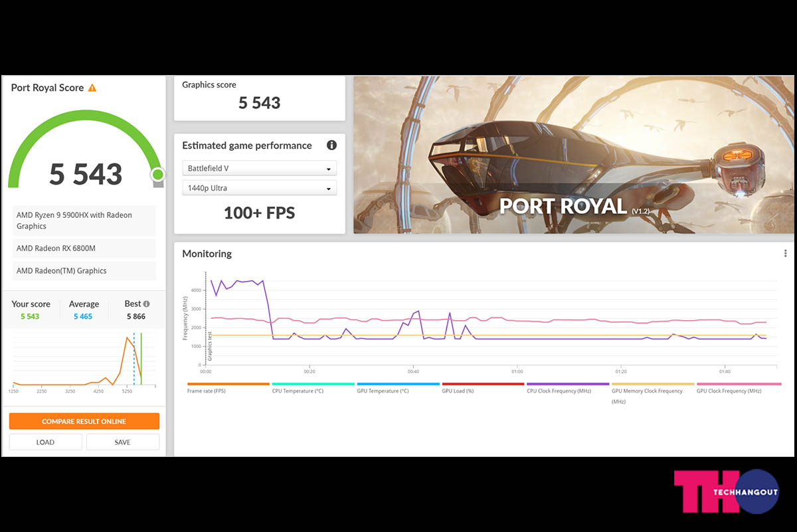797x532 pixels.
Task: Click the Graphics test marker on chart
Action: coord(209,345)
